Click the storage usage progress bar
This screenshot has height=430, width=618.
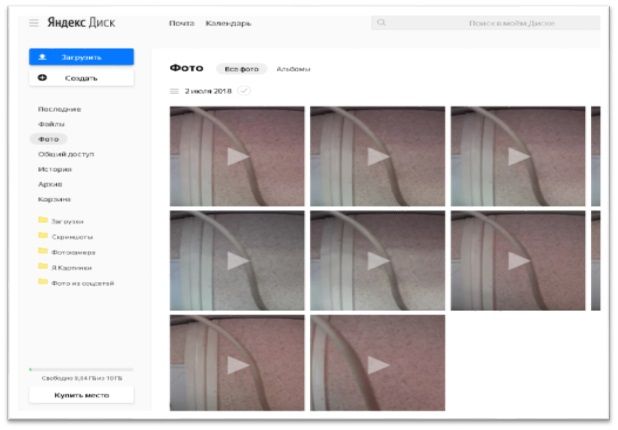pos(81,370)
